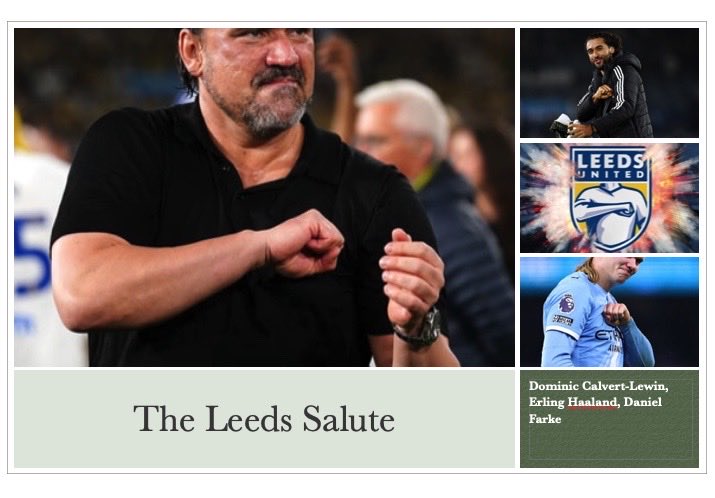Click the "Dominic Calvert-Lewin" text in caption

coord(598,386)
